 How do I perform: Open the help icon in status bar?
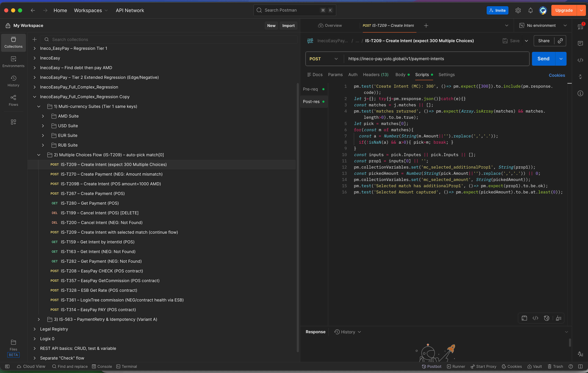pyautogui.click(x=570, y=366)
